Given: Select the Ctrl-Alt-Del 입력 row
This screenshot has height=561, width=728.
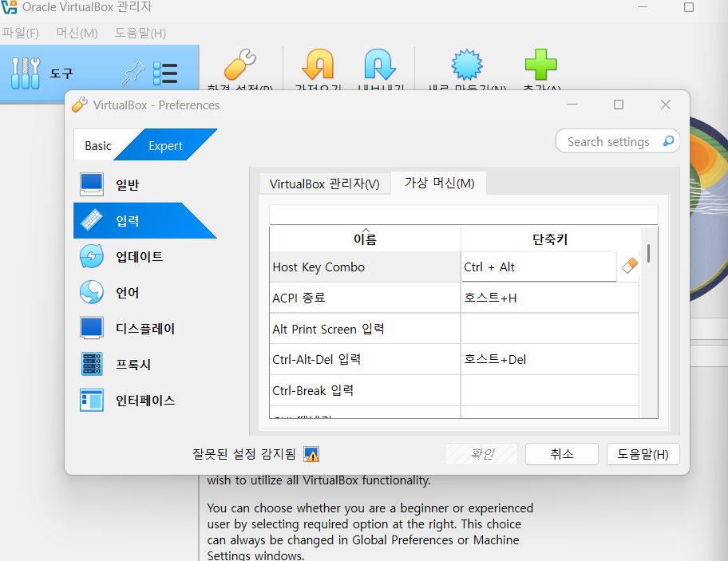Looking at the screenshot, I should click(365, 359).
